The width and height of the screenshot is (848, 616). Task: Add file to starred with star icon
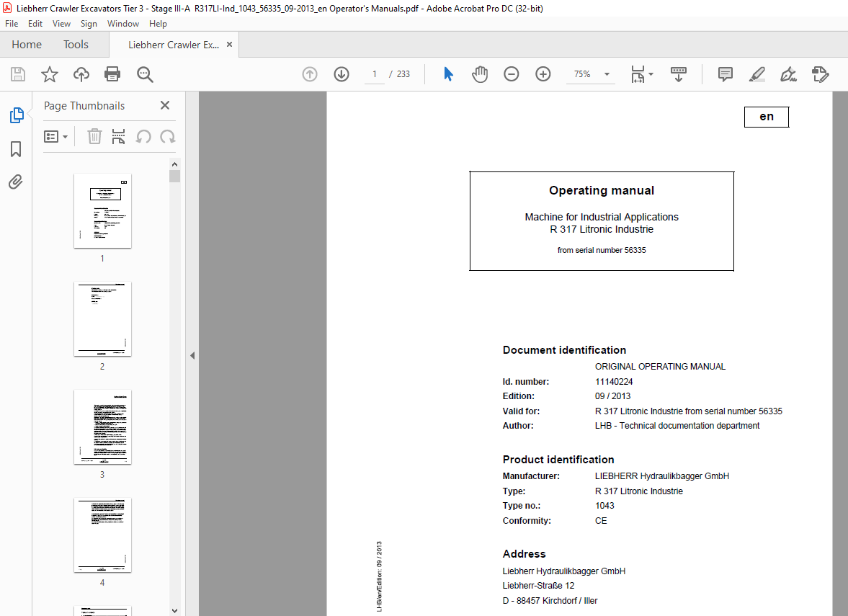(50, 74)
